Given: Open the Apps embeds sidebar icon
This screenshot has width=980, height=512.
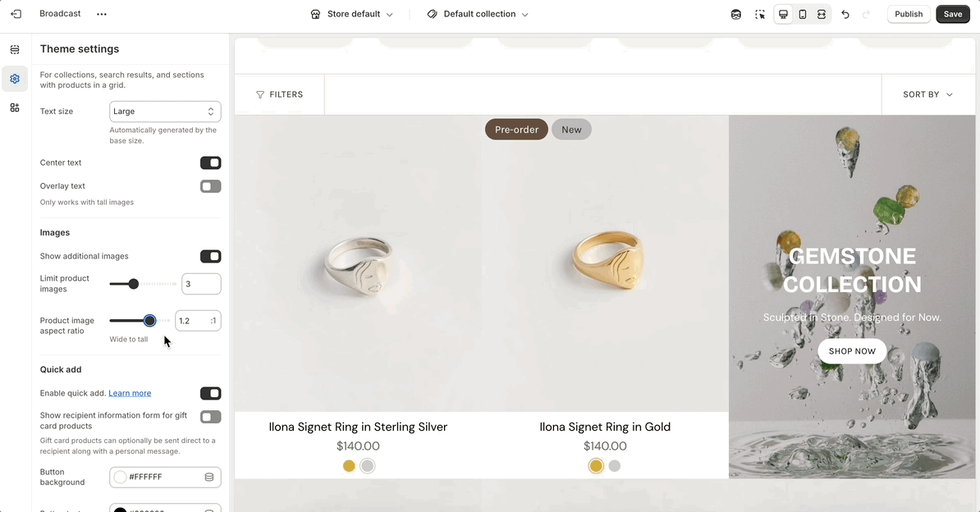Looking at the screenshot, I should [15, 107].
